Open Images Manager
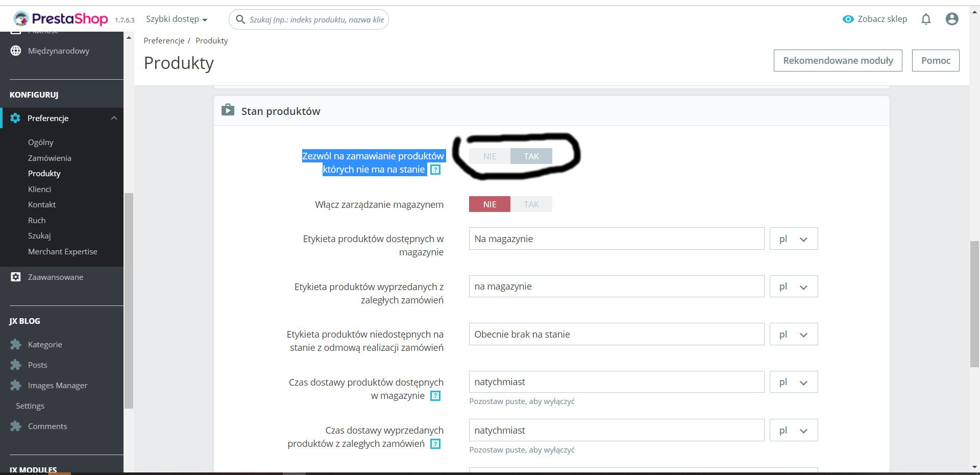Viewport: 980px width, 475px height. pos(58,385)
